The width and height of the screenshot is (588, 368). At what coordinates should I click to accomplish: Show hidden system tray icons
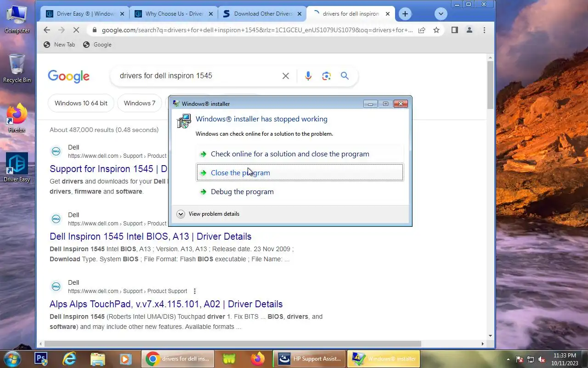click(x=508, y=359)
